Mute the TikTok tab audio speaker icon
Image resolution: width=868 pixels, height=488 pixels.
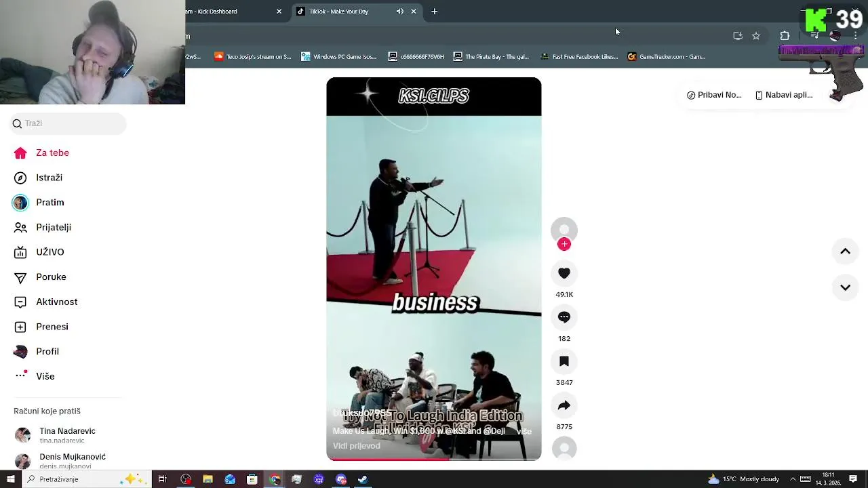click(x=399, y=12)
